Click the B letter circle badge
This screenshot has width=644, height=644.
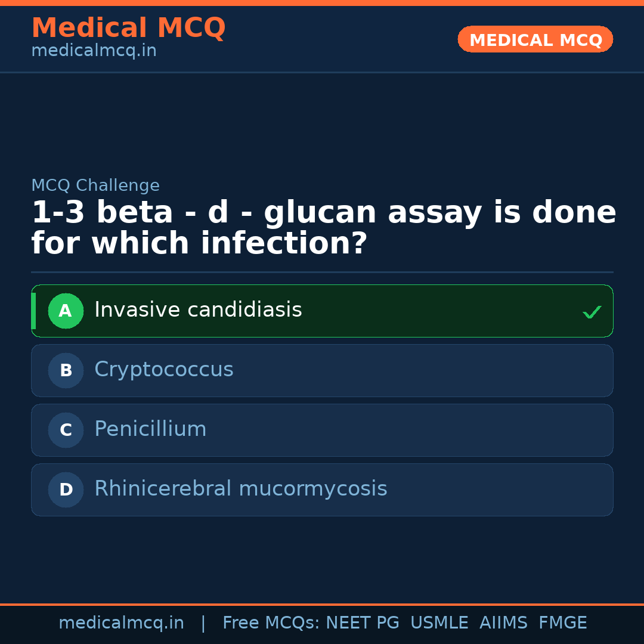[x=66, y=370]
